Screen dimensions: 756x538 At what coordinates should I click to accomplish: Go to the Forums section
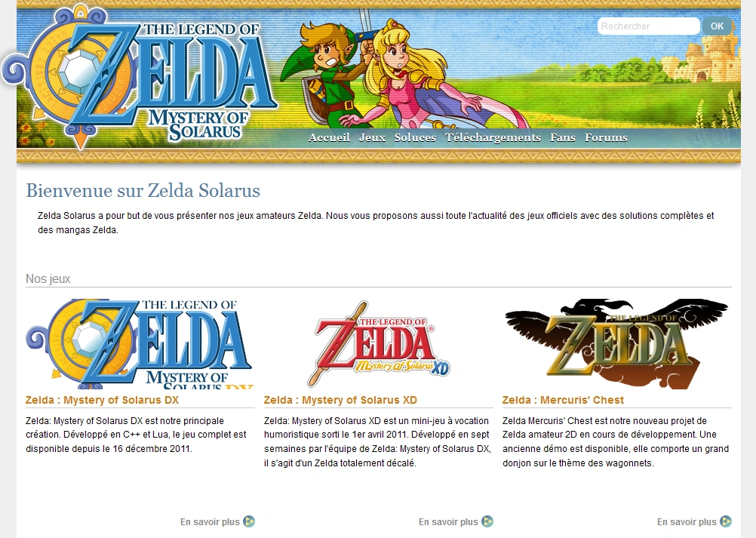(x=606, y=137)
